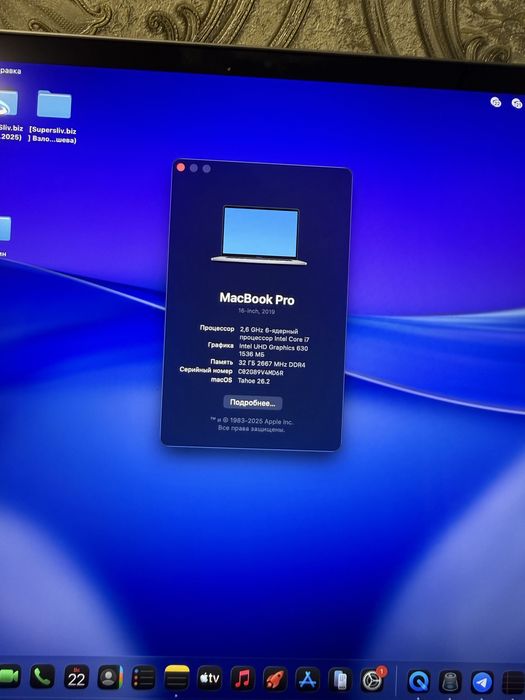Click the MacBook laptop image in About window
Screen dimensions: 525x700
(259, 235)
